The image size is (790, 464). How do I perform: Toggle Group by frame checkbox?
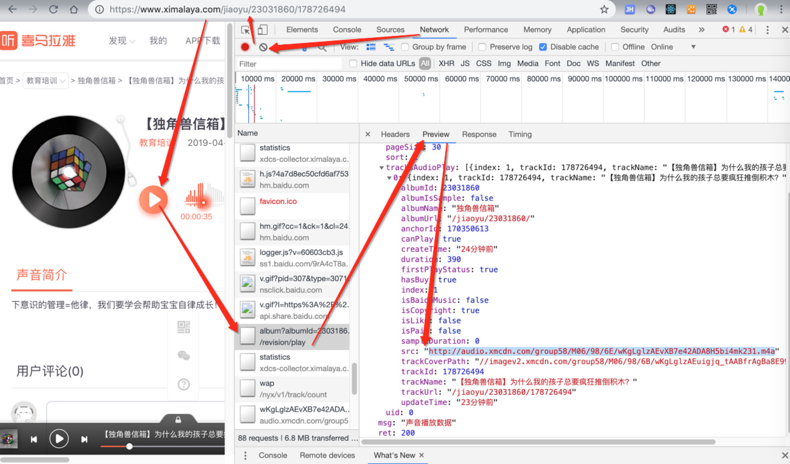(405, 47)
